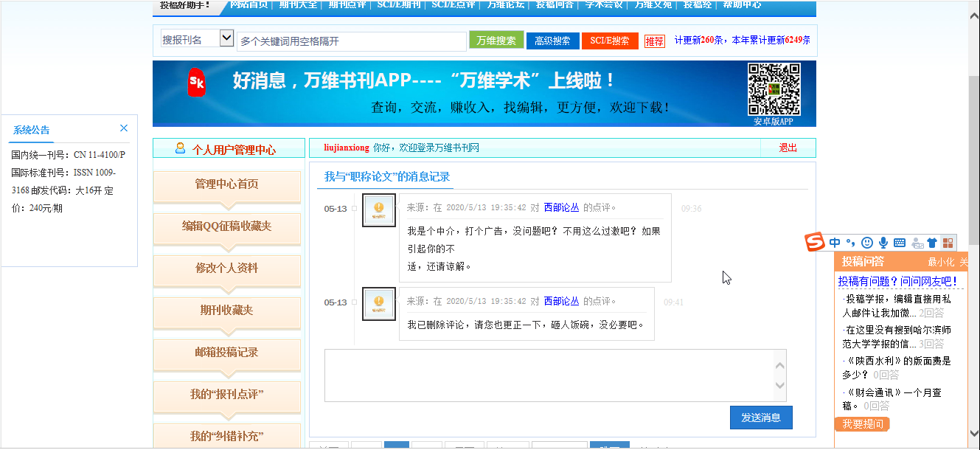Image resolution: width=980 pixels, height=450 pixels.
Task: Open 期刊点评 in top navigation
Action: pos(347,4)
